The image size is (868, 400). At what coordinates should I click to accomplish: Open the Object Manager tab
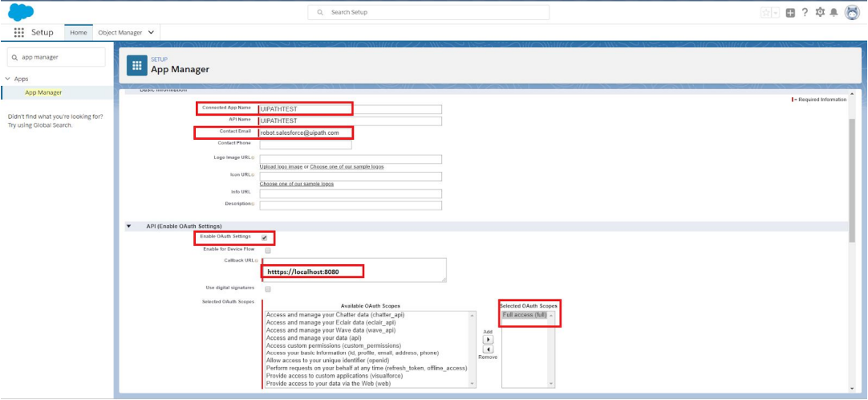coord(120,33)
